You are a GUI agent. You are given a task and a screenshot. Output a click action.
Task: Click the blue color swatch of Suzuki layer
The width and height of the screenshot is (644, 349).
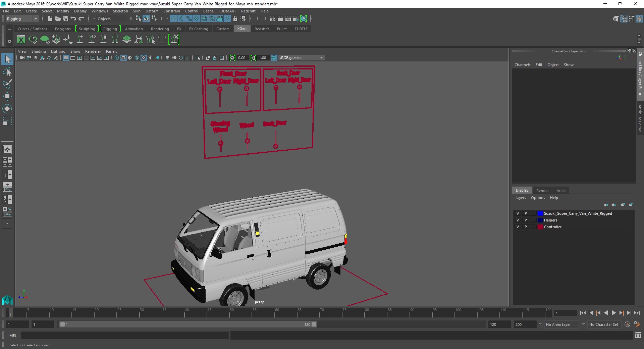(x=540, y=213)
